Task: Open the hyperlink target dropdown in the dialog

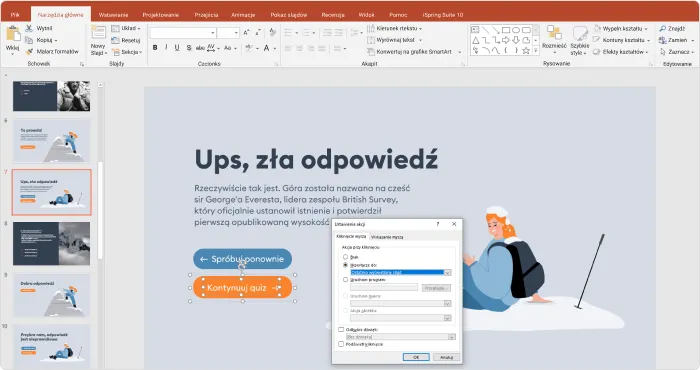Action: (447, 272)
